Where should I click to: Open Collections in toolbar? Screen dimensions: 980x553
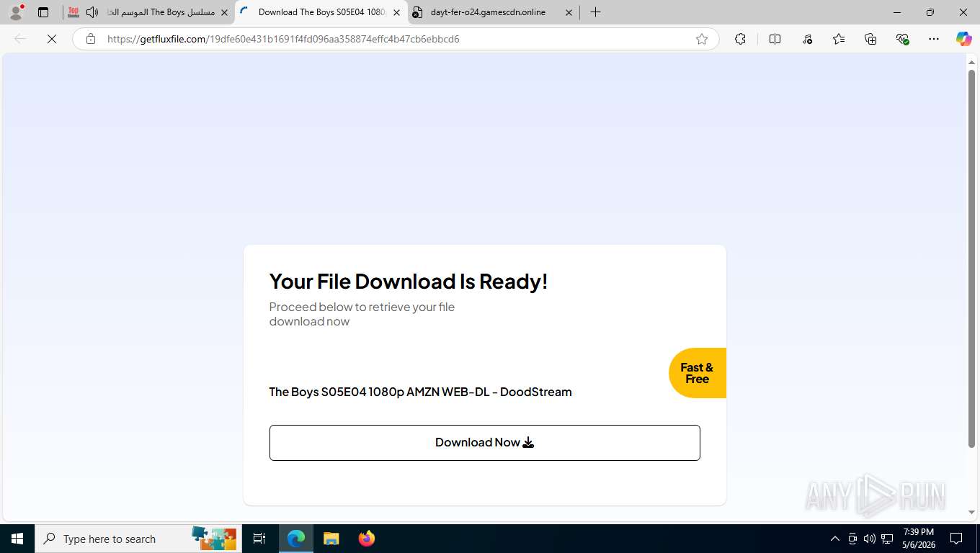coord(870,39)
